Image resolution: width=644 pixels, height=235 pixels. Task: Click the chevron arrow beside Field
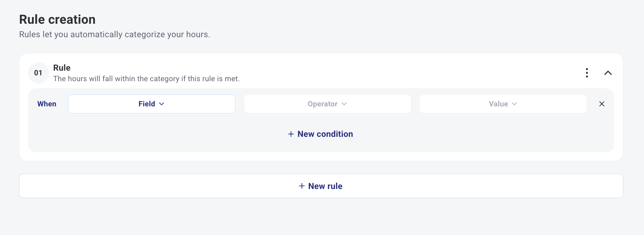(x=162, y=104)
